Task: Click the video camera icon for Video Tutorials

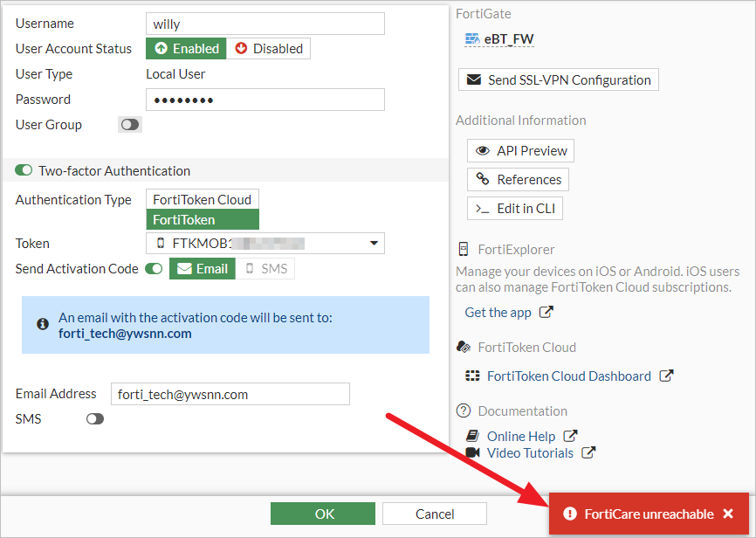Action: pos(473,452)
